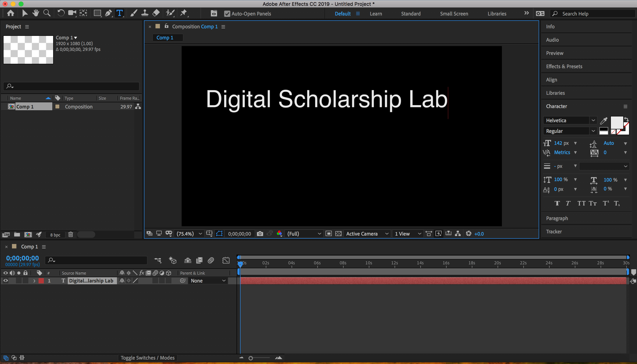The image size is (637, 364).
Task: Select the Unified Camera tool
Action: point(72,13)
